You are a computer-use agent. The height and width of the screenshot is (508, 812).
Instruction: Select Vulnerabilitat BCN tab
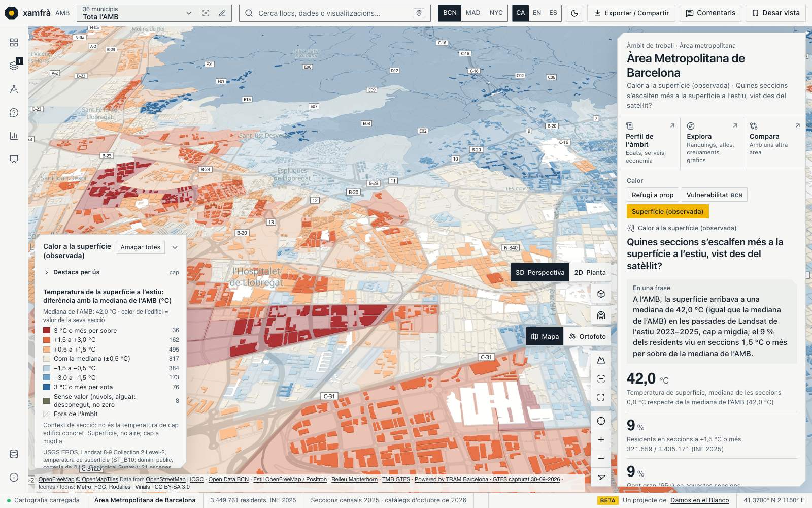pyautogui.click(x=715, y=195)
